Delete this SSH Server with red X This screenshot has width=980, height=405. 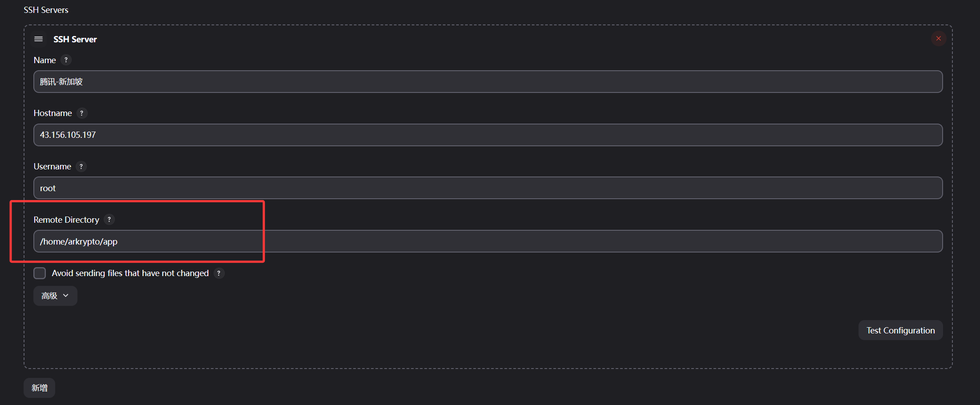point(938,39)
